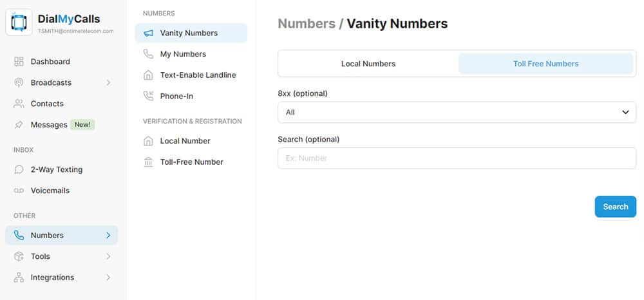
Task: Open Dashboard via its grid icon
Action: (19, 62)
